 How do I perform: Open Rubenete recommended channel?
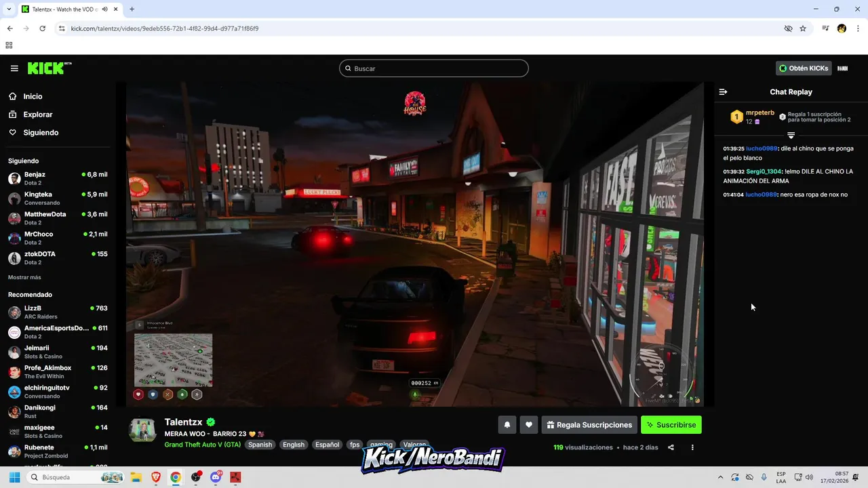point(58,451)
